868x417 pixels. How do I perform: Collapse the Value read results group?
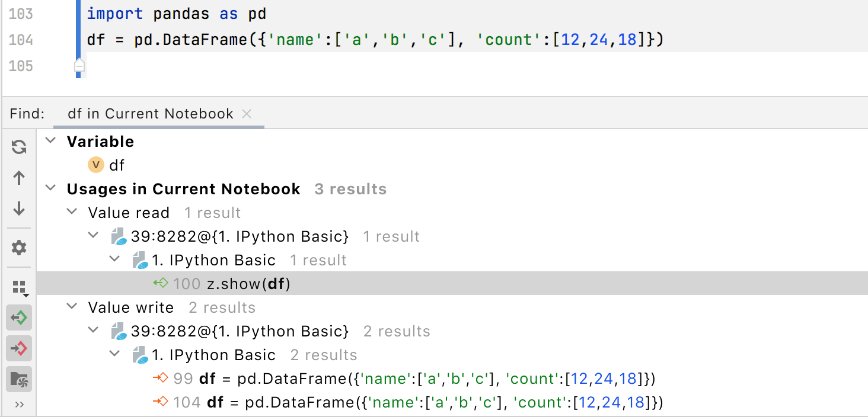[72, 213]
